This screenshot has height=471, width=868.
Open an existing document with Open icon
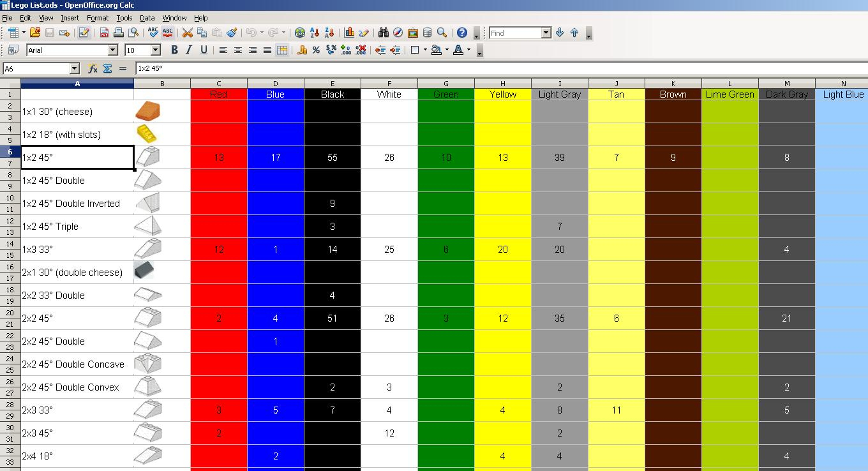click(34, 33)
